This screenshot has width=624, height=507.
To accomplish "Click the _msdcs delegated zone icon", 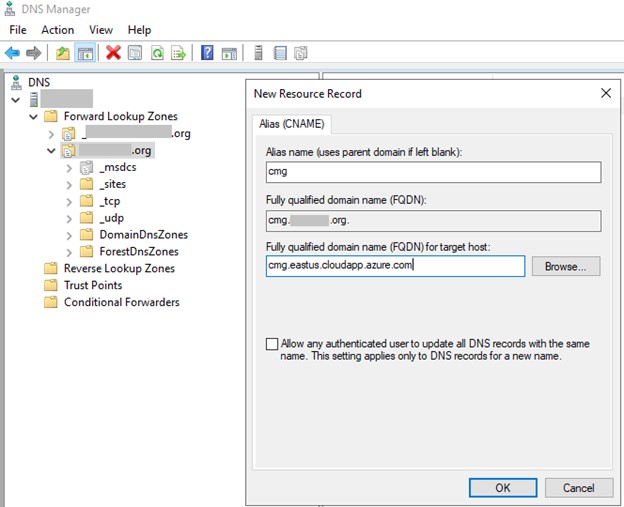I will (86, 168).
